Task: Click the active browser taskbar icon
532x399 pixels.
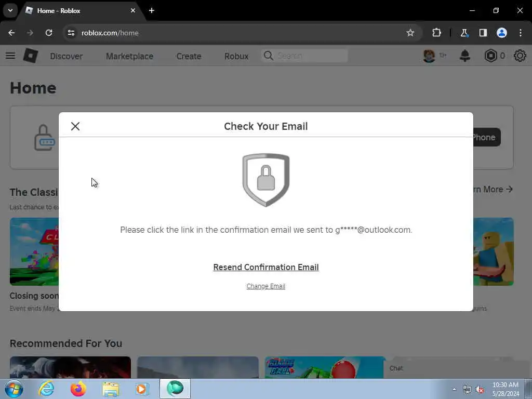Action: click(175, 389)
